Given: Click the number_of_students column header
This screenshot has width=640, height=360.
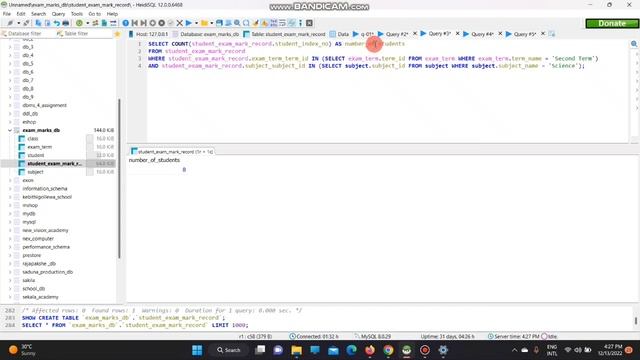Looking at the screenshot, I should point(154,160).
